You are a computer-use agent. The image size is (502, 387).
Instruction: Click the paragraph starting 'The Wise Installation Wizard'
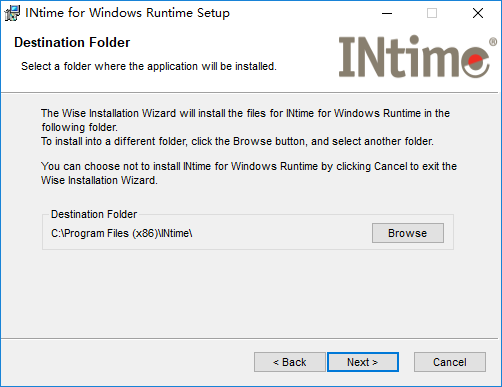click(245, 120)
